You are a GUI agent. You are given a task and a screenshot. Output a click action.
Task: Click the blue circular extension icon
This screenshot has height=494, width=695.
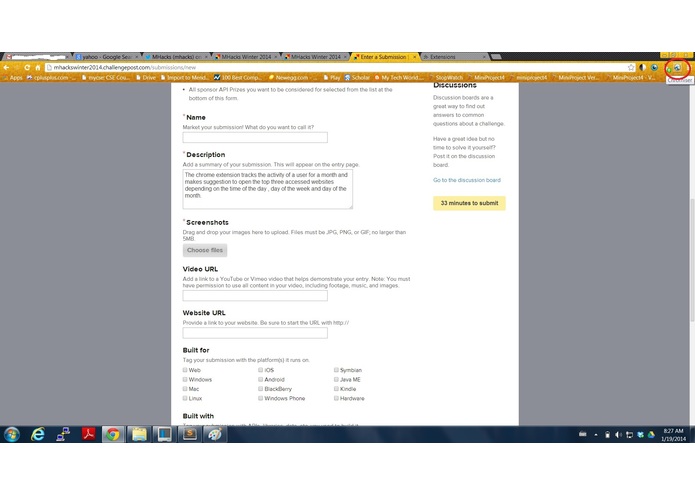pos(654,67)
